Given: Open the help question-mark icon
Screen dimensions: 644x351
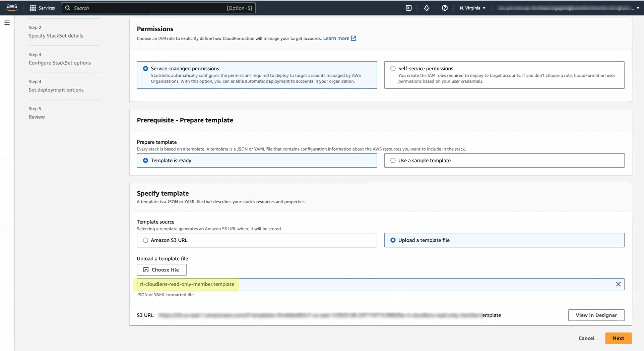Looking at the screenshot, I should [444, 8].
